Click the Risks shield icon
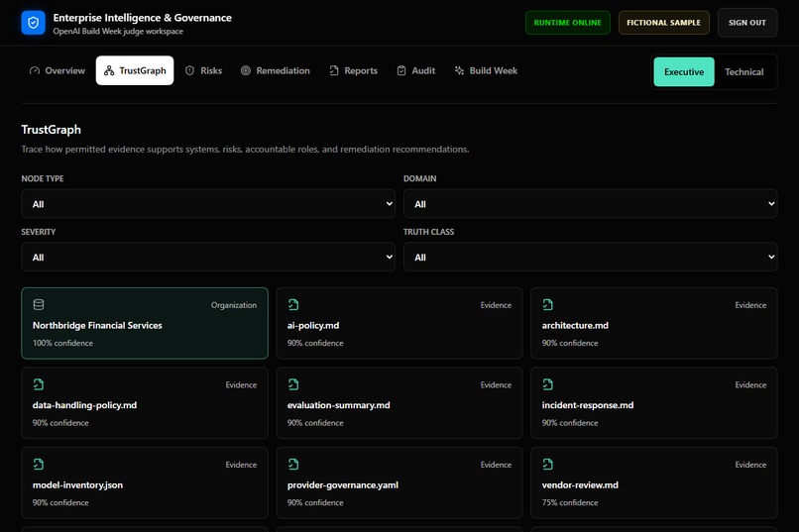 (189, 70)
